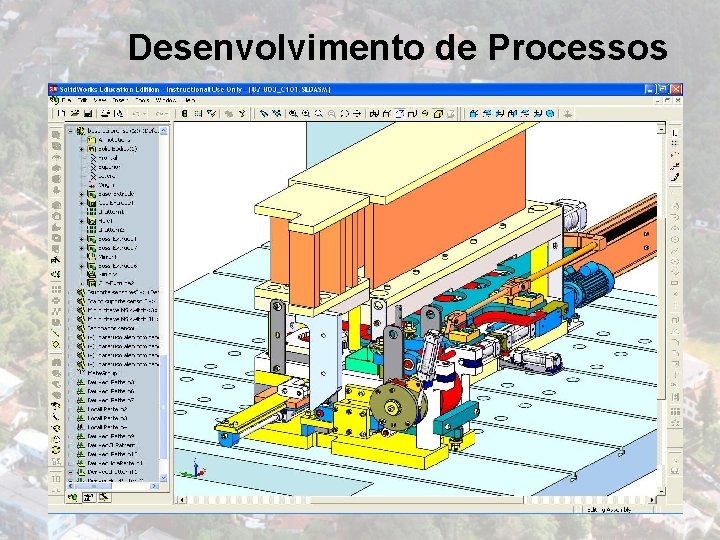Toggle Hidden Lines Visible display
This screenshot has width=720, height=540.
pyautogui.click(x=387, y=113)
